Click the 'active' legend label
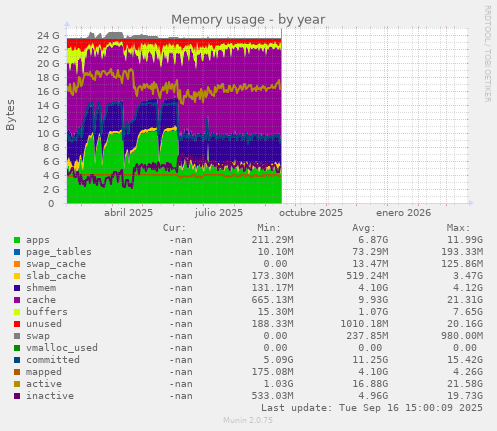Image resolution: width=497 pixels, height=431 pixels. [x=44, y=384]
